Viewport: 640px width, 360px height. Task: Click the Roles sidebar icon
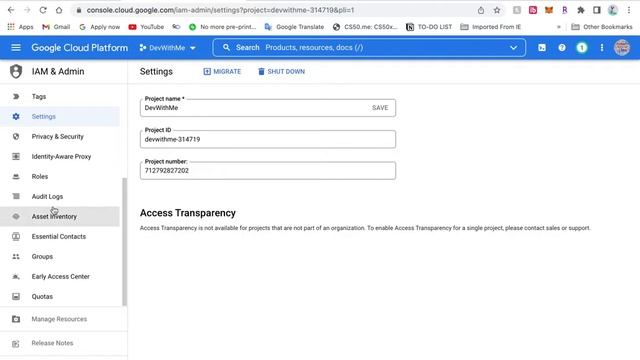pos(16,176)
